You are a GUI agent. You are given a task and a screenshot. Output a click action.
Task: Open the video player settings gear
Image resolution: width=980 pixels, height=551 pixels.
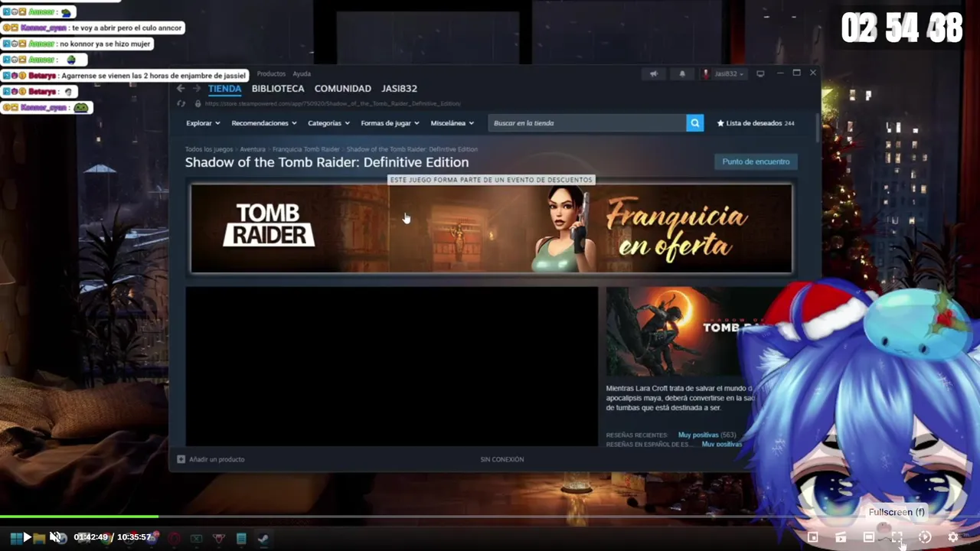(x=952, y=537)
